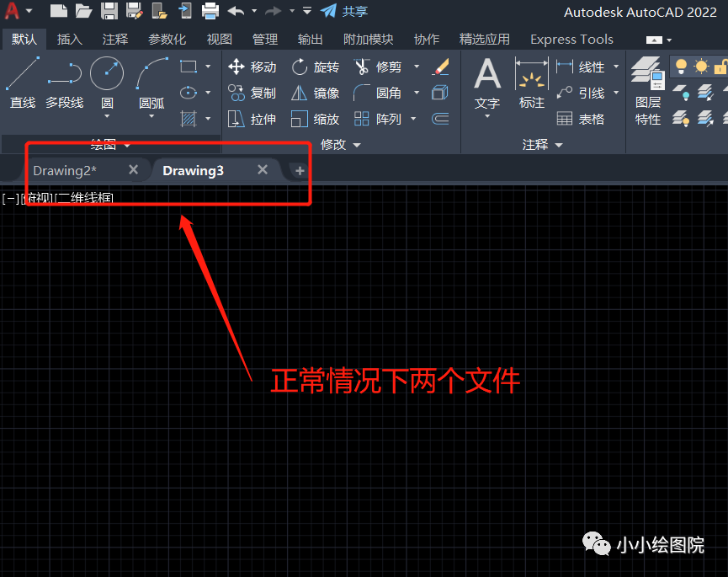Screen dimensions: 728x577
Task: Click the Explode icon in Modify panel
Action: coord(440,93)
